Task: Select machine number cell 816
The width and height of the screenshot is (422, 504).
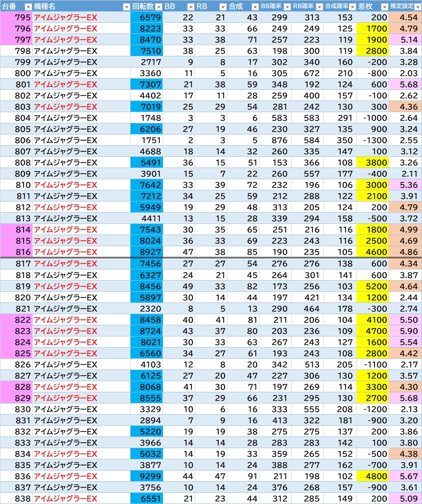Action: click(x=16, y=252)
